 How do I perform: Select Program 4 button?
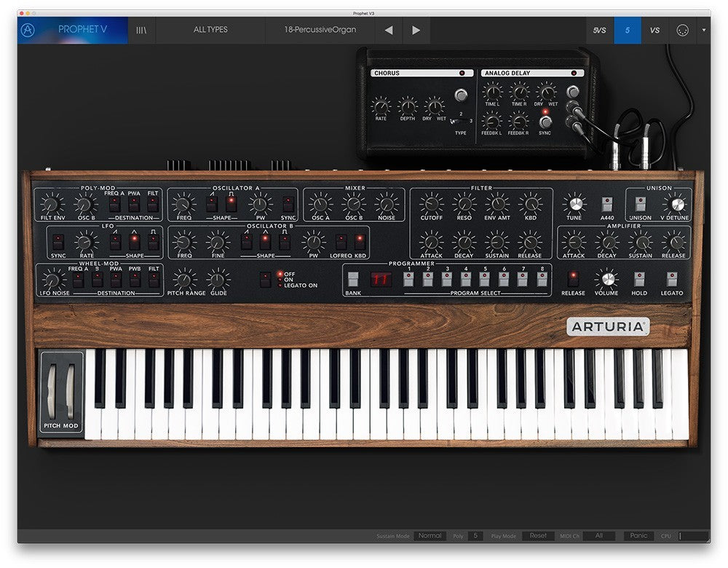click(466, 279)
